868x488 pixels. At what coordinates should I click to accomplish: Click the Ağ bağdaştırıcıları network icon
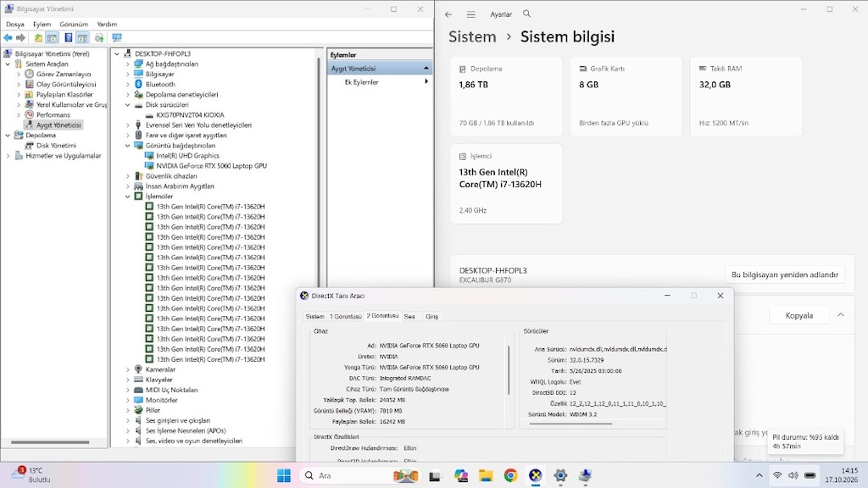[x=138, y=64]
